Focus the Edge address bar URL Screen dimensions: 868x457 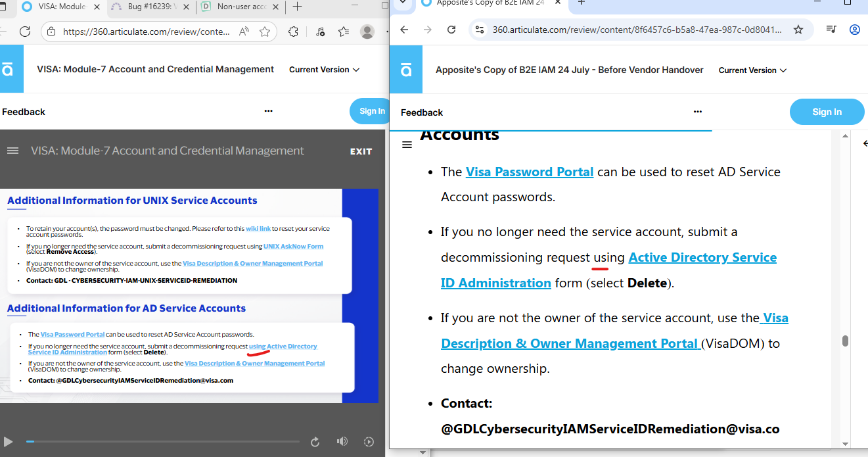[147, 32]
